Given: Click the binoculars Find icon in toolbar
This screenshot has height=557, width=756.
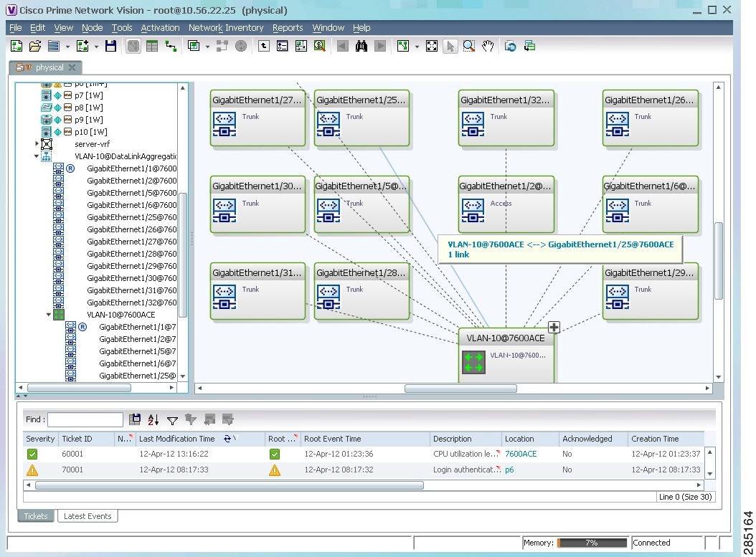Looking at the screenshot, I should click(x=361, y=47).
